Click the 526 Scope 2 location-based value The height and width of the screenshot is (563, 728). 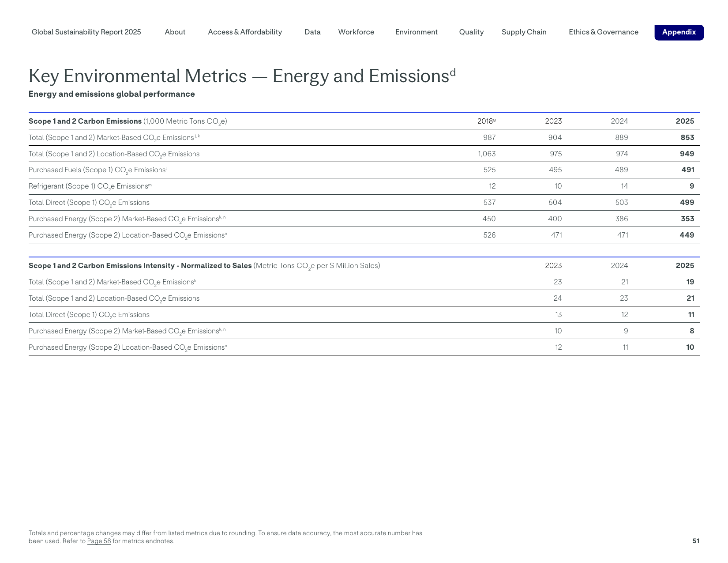(489, 235)
